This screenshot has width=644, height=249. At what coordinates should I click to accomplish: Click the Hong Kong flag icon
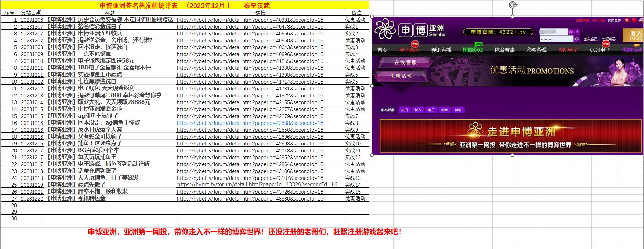click(x=627, y=20)
